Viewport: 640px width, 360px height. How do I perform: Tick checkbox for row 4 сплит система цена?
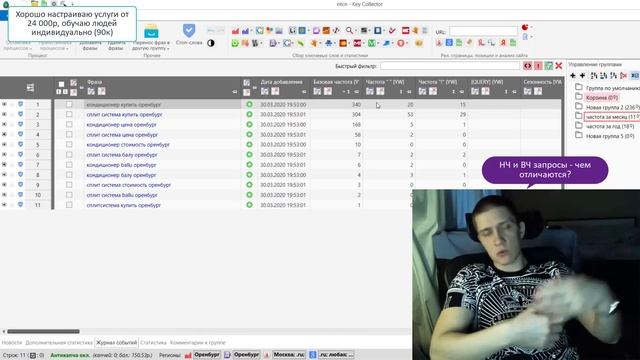coord(69,134)
